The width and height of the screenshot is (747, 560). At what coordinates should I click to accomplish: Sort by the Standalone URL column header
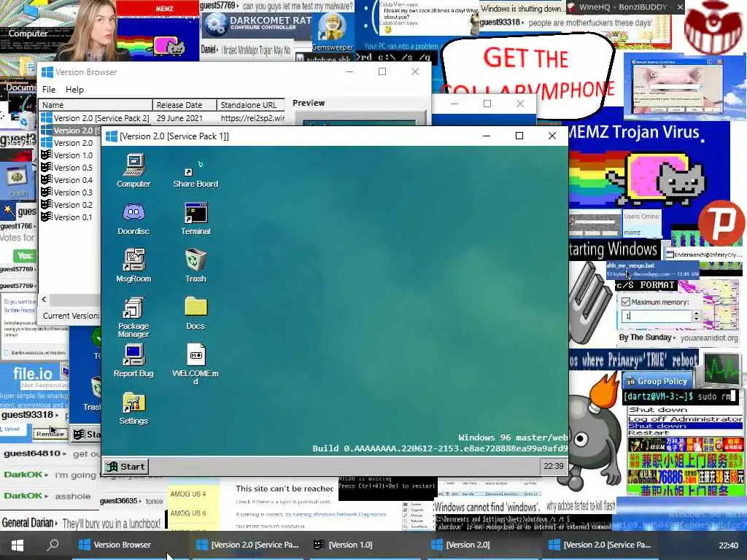point(251,105)
